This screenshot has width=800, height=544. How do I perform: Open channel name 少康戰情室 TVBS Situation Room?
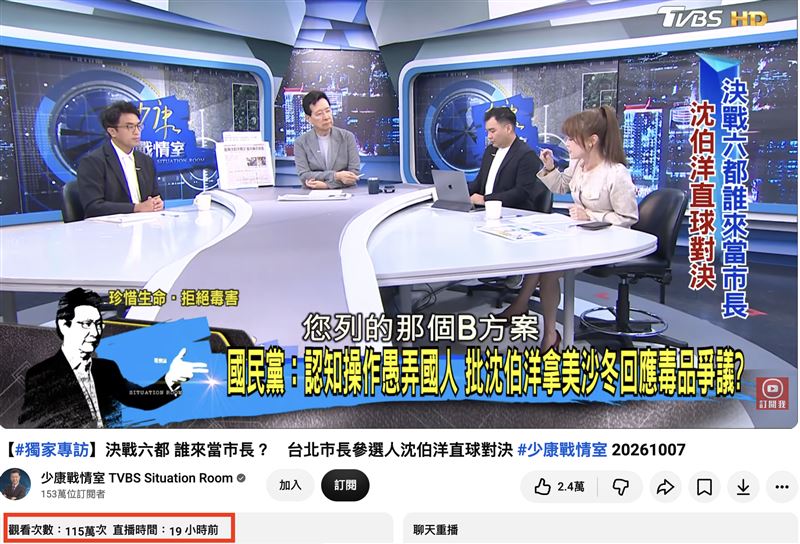137,478
